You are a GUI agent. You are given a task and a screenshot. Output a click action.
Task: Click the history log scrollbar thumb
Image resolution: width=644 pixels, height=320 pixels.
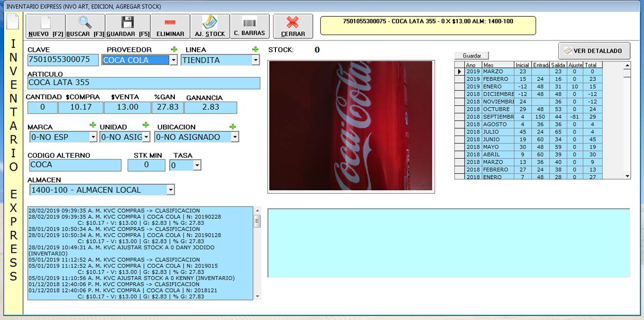click(257, 221)
